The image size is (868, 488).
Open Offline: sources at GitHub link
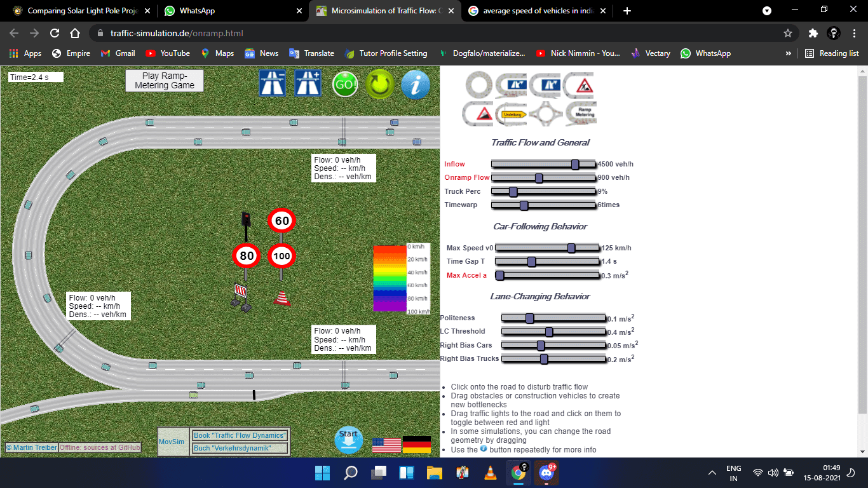100,447
